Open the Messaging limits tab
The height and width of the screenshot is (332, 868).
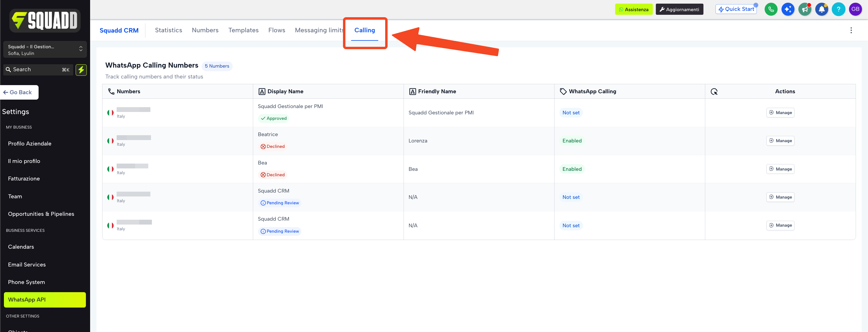pos(319,30)
